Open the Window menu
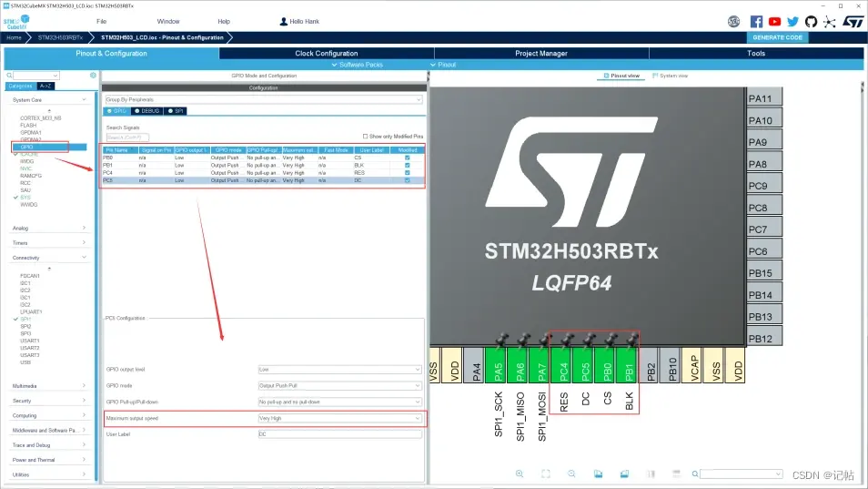 coord(168,22)
